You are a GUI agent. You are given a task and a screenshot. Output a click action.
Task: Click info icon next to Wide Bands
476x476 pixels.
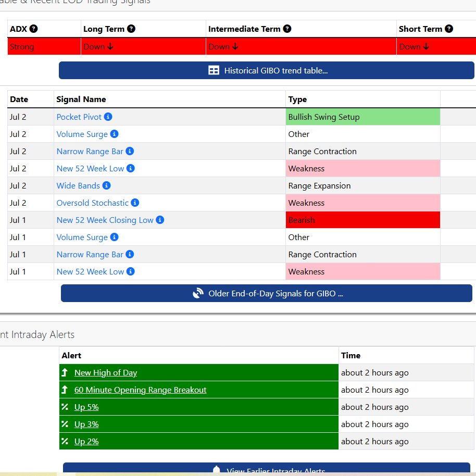click(107, 185)
